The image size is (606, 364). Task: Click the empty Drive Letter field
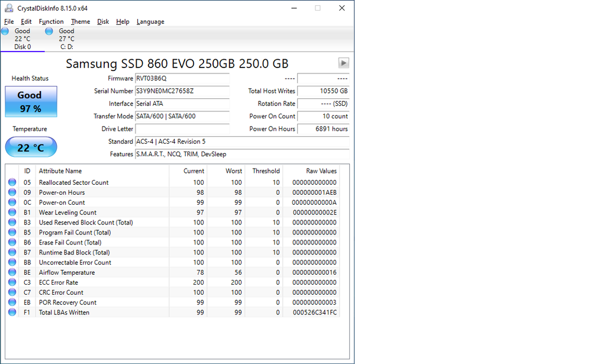point(182,129)
